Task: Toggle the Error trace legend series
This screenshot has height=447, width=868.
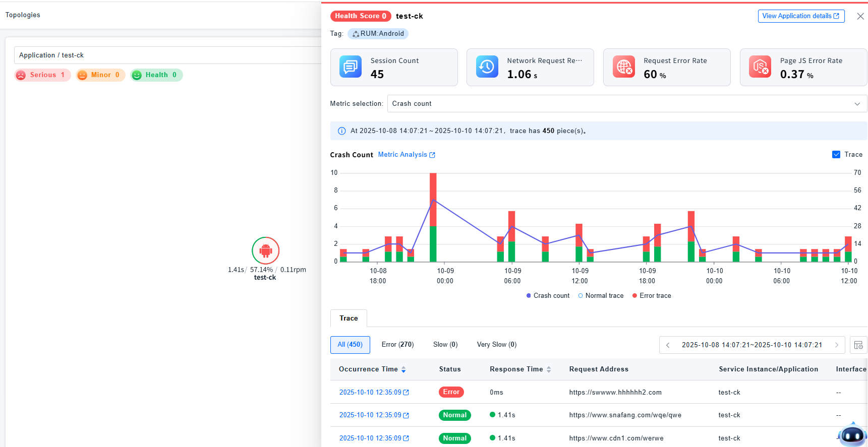Action: click(x=652, y=296)
